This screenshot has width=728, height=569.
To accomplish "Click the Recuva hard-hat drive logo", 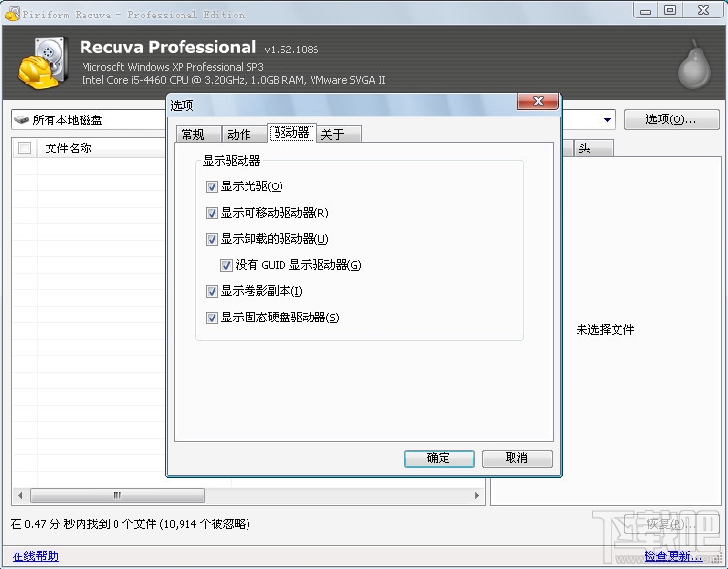I will click(44, 63).
